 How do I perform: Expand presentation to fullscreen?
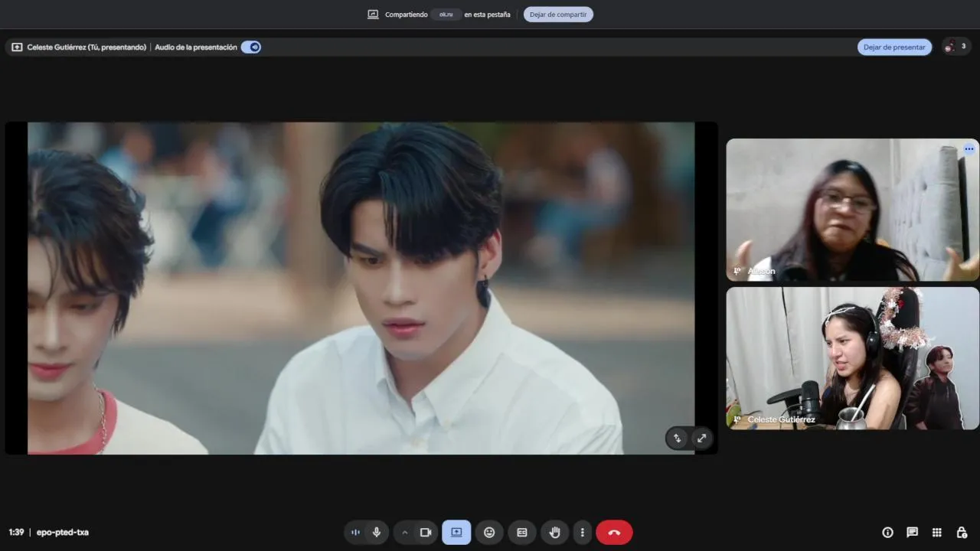(x=701, y=439)
